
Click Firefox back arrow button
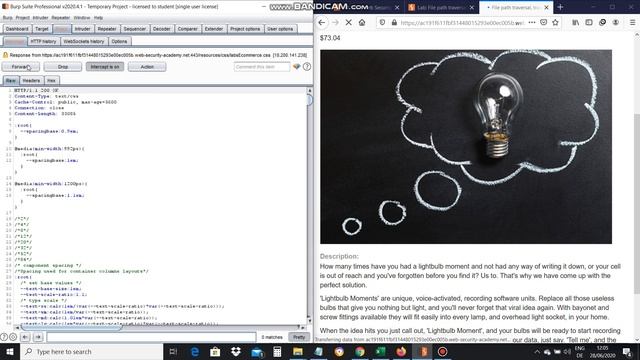322,23
